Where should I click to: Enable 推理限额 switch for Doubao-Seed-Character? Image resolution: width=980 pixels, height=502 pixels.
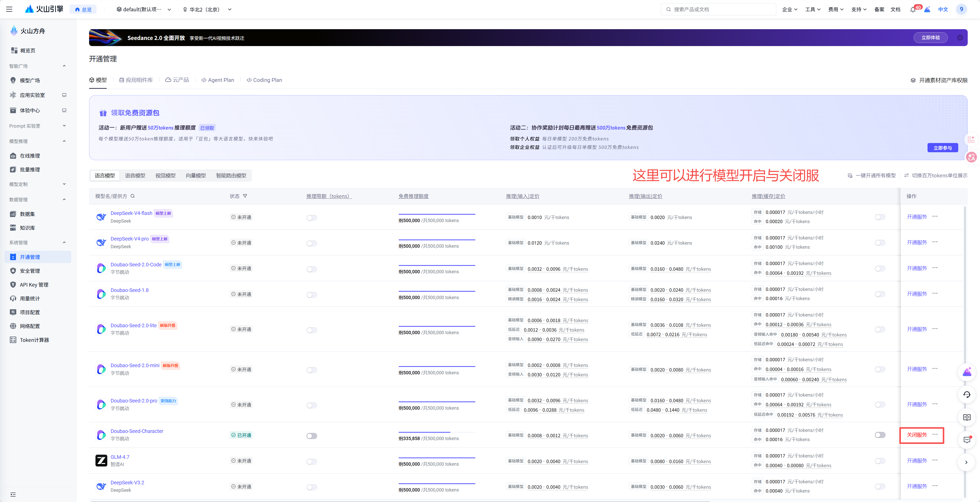(312, 436)
